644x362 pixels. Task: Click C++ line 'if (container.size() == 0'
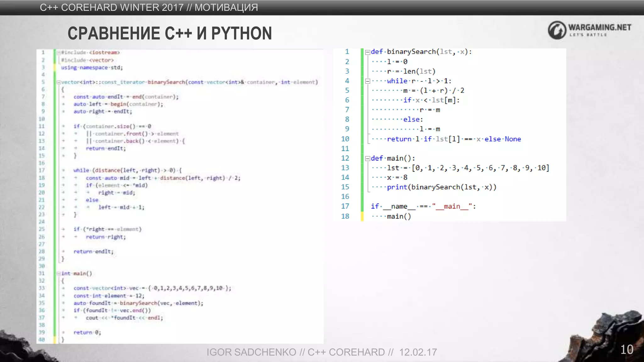(x=112, y=126)
